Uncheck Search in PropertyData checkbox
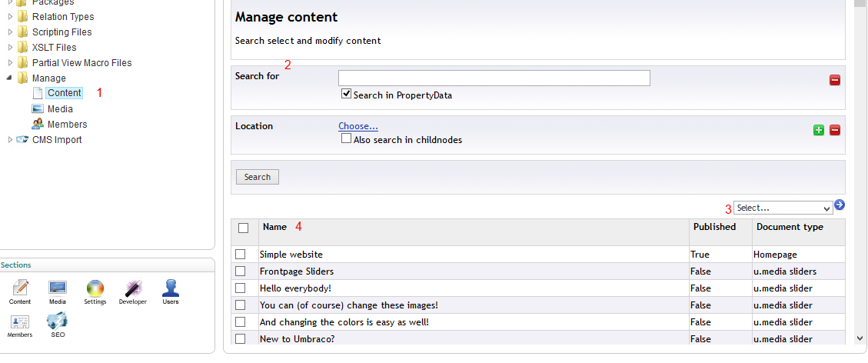 point(346,94)
